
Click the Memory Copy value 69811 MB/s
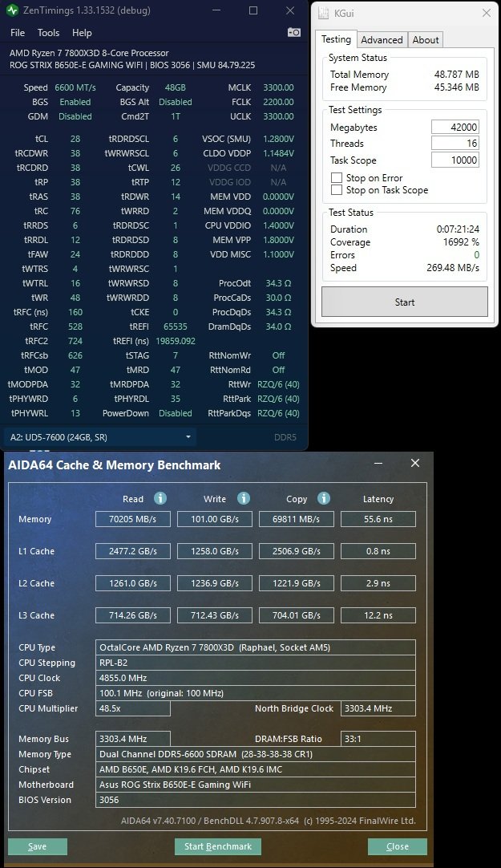pos(297,519)
